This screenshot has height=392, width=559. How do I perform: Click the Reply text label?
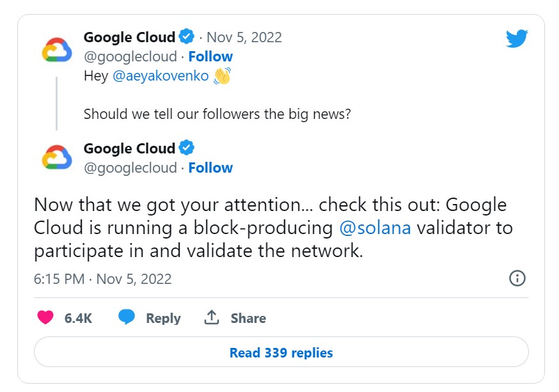click(x=163, y=318)
